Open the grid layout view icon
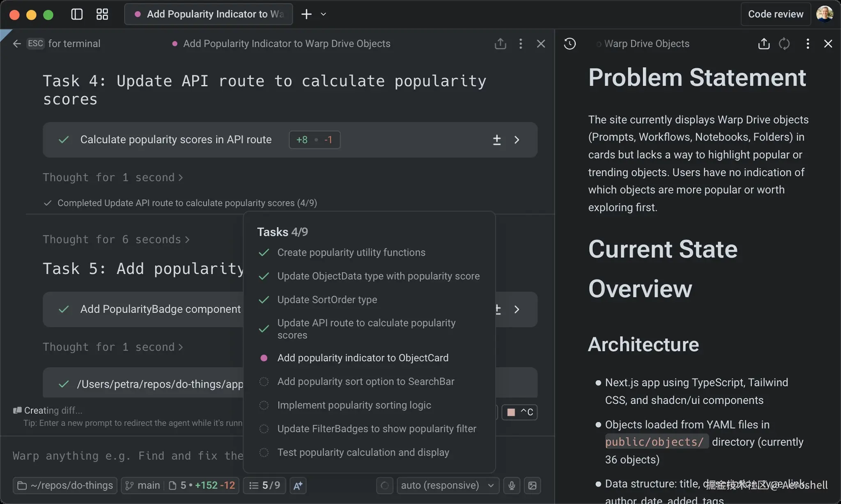This screenshot has height=504, width=841. click(102, 14)
